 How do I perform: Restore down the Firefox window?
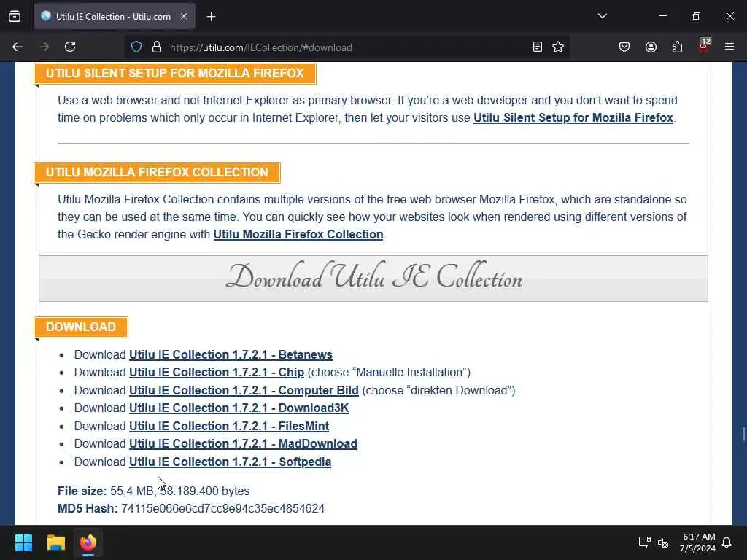point(696,16)
